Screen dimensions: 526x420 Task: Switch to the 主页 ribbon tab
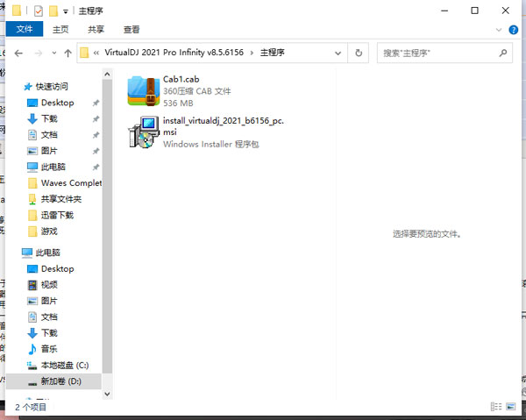[x=60, y=30]
